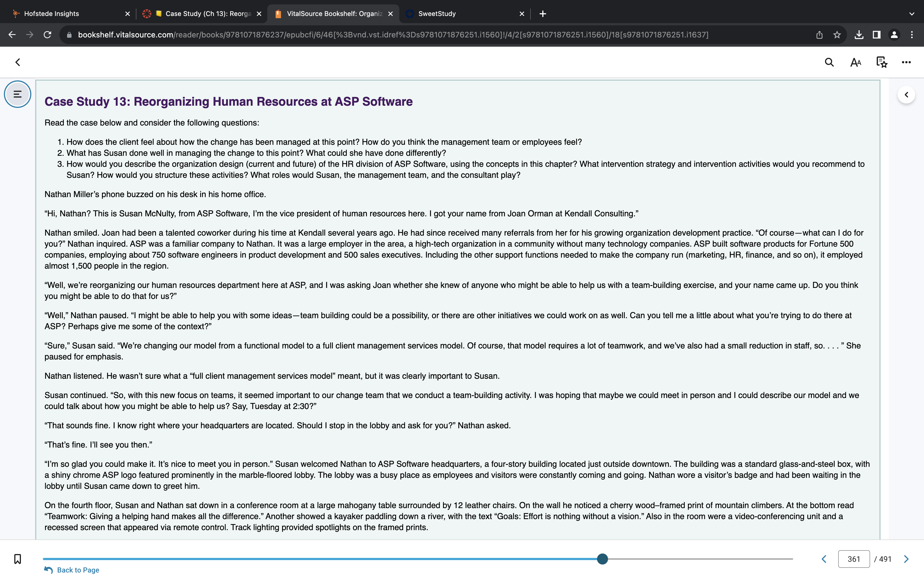Open the browser profile avatar
The width and height of the screenshot is (924, 578).
[894, 35]
